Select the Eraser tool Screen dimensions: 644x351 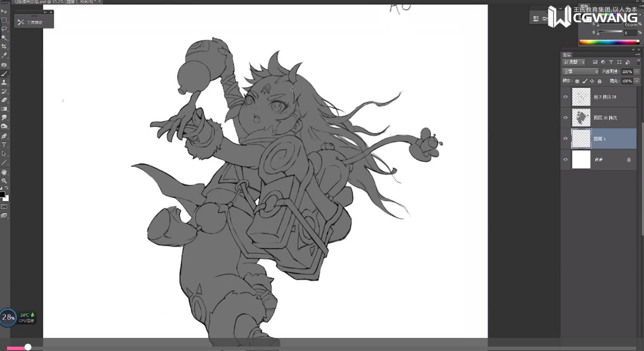coord(4,100)
